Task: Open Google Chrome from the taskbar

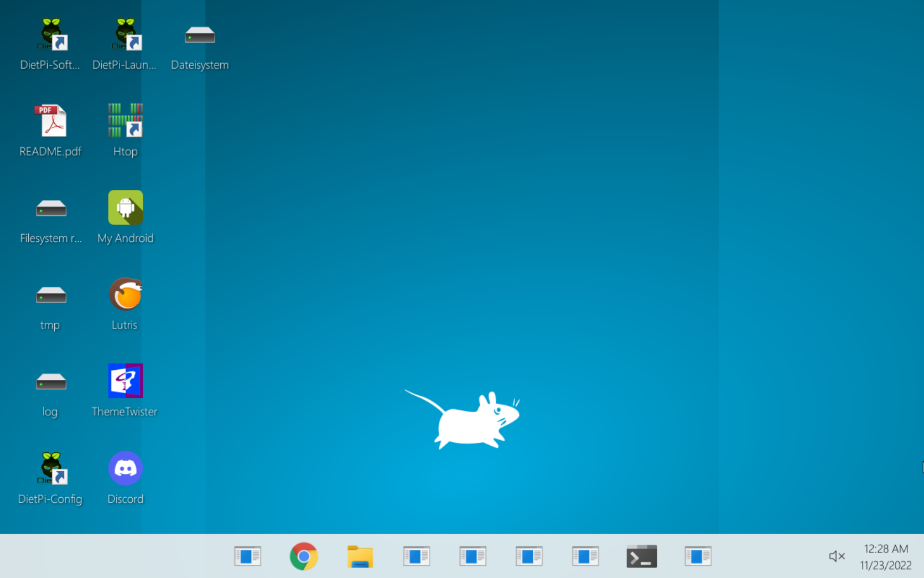Action: click(304, 556)
